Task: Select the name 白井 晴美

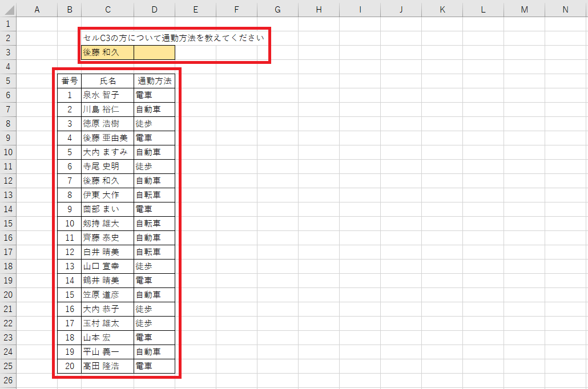Action: click(x=101, y=252)
